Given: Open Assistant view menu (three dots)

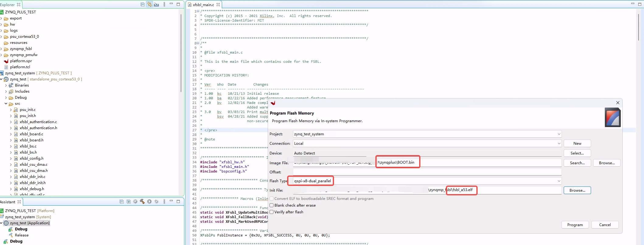Looking at the screenshot, I should pos(164,201).
